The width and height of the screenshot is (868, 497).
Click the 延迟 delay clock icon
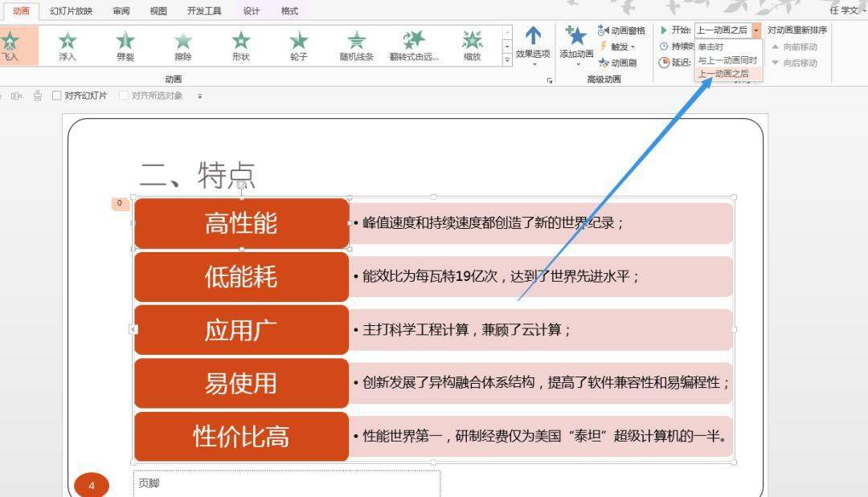point(664,63)
